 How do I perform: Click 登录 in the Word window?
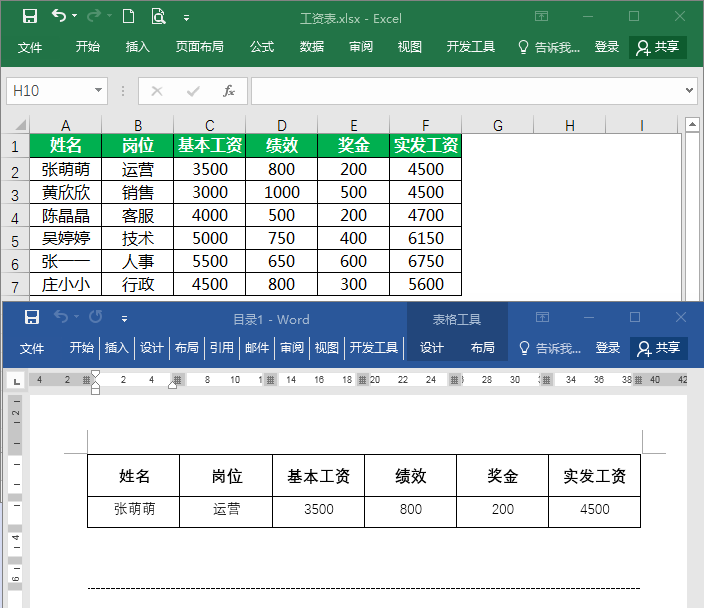click(x=607, y=348)
